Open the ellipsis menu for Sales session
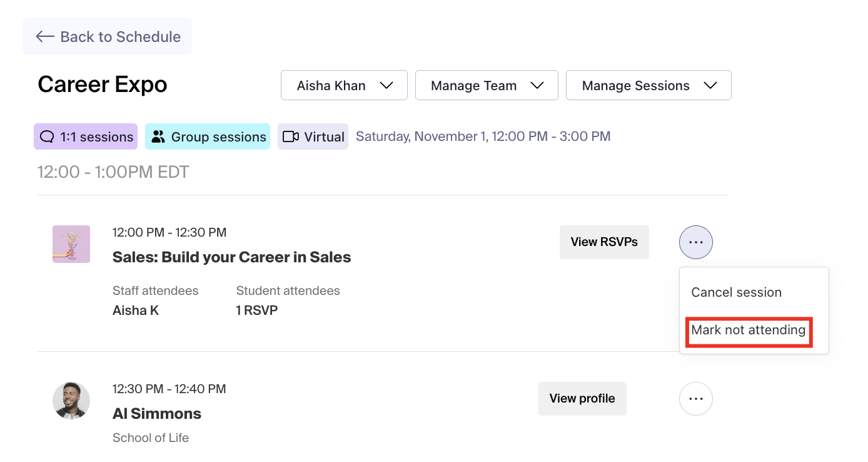This screenshot has width=868, height=462. (x=695, y=242)
